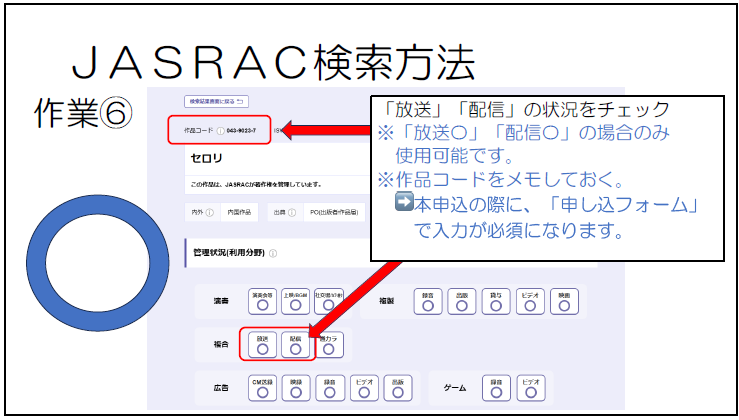Open info icon beside 管理状況(利用分野)
739x420 pixels.
point(273,254)
